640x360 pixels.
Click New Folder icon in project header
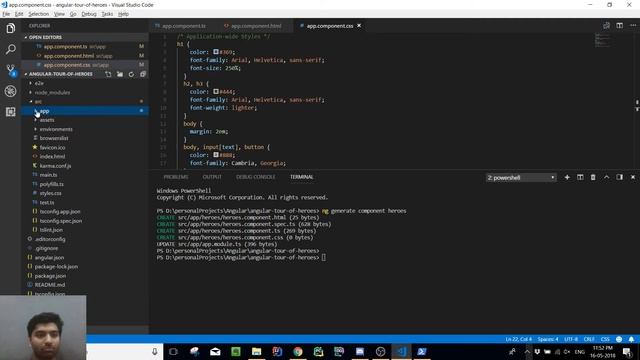point(120,74)
